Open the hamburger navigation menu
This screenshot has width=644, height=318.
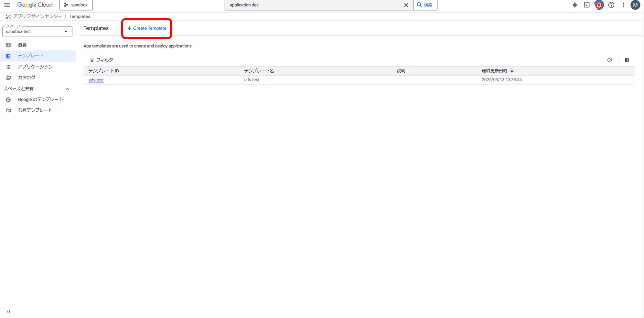(x=7, y=5)
